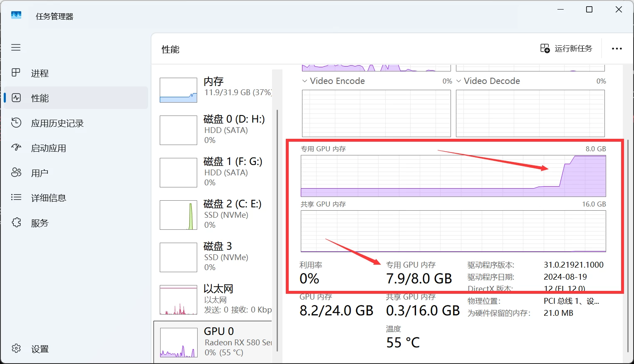The height and width of the screenshot is (364, 634).
Task: Click the 运行新任务 button
Action: point(566,49)
